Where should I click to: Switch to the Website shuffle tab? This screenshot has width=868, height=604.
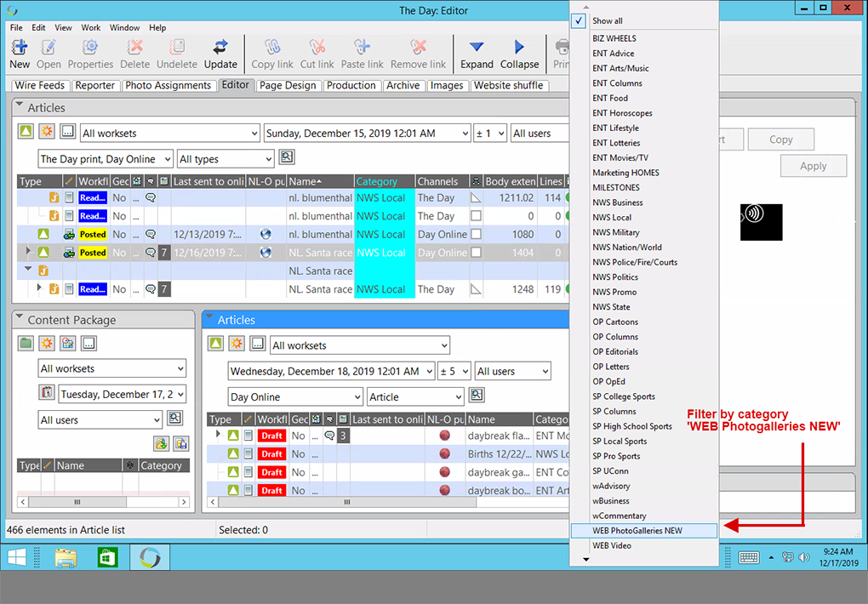coord(508,85)
